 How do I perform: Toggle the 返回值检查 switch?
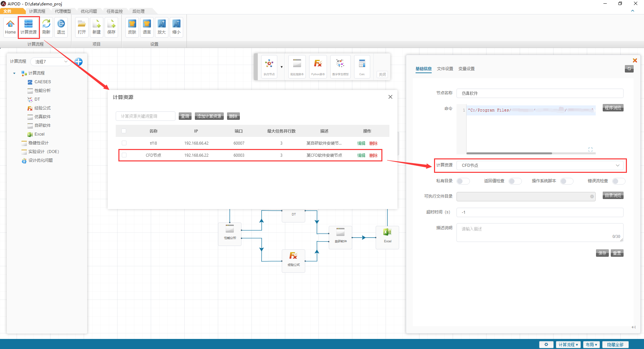tap(515, 181)
